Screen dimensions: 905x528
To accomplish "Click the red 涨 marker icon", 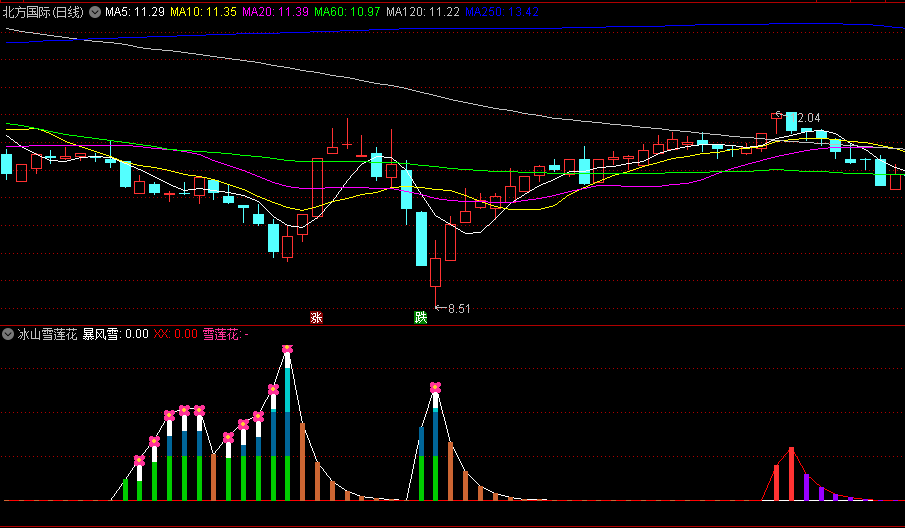I will click(316, 317).
